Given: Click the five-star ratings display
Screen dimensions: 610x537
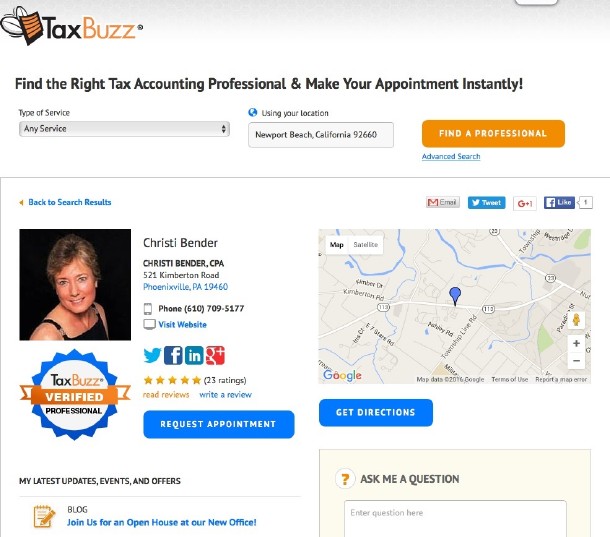Looking at the screenshot, I should [x=172, y=380].
